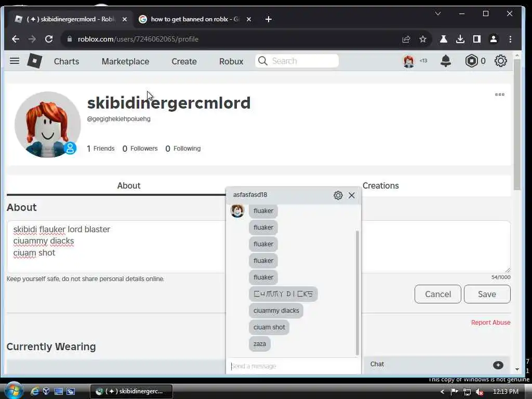The width and height of the screenshot is (532, 399).
Task: Start a new chat with plus icon
Action: point(498,365)
